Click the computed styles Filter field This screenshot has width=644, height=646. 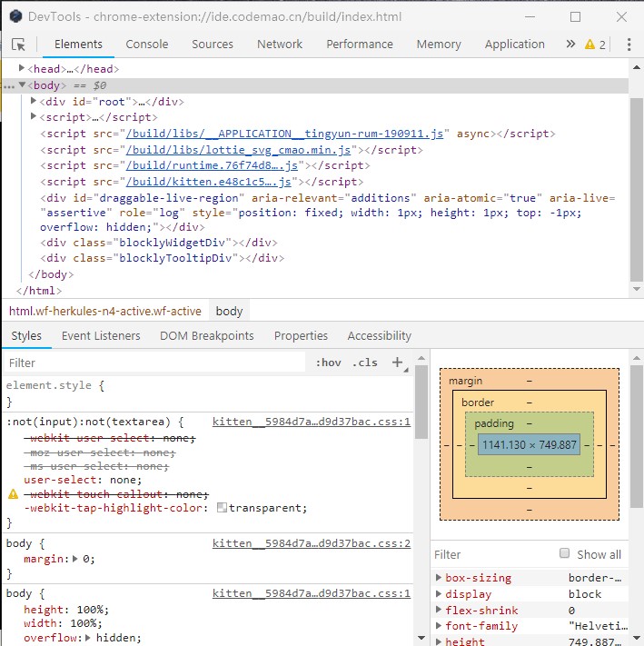(494, 554)
